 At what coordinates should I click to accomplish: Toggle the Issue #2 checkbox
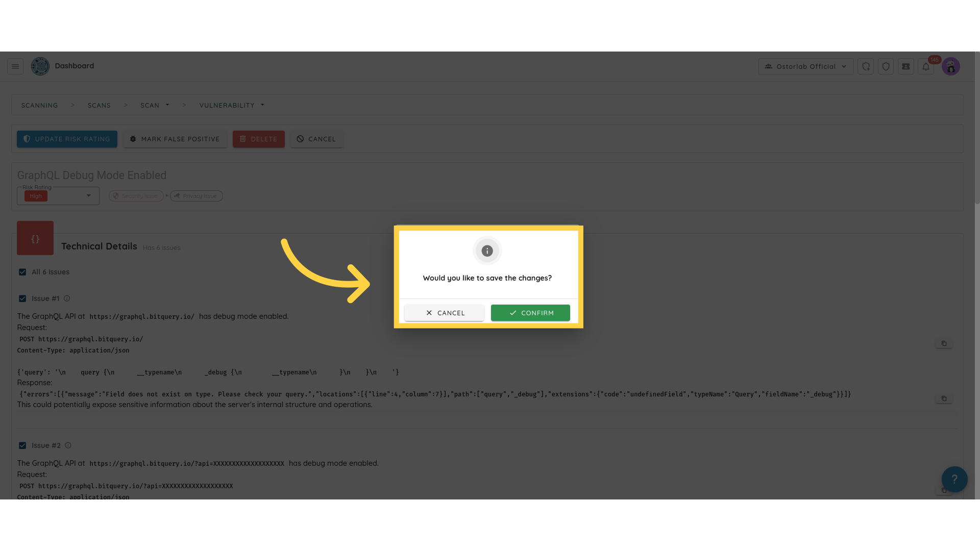pyautogui.click(x=23, y=445)
